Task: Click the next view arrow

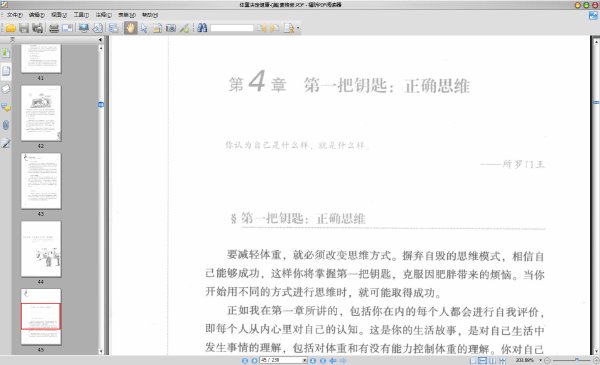Action: coord(343,360)
